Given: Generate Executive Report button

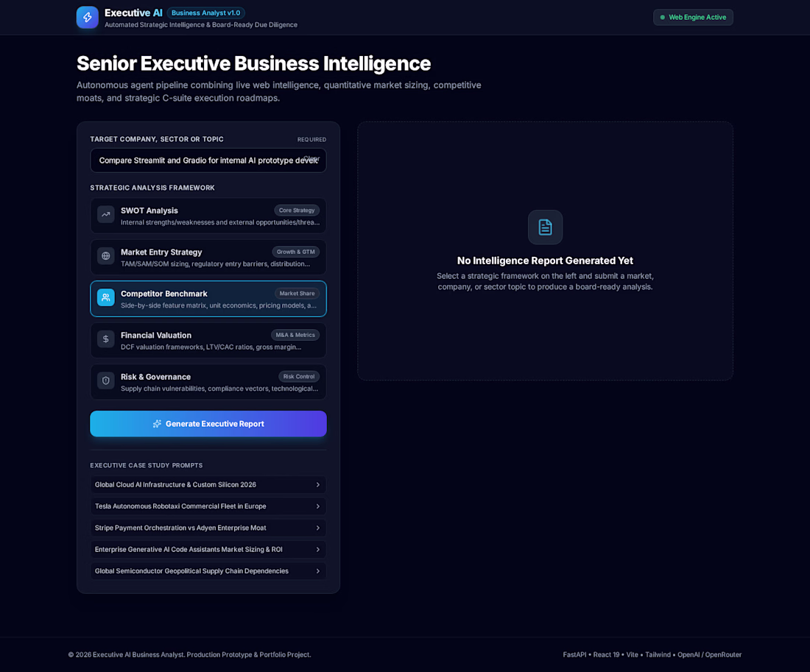Looking at the screenshot, I should (x=208, y=423).
